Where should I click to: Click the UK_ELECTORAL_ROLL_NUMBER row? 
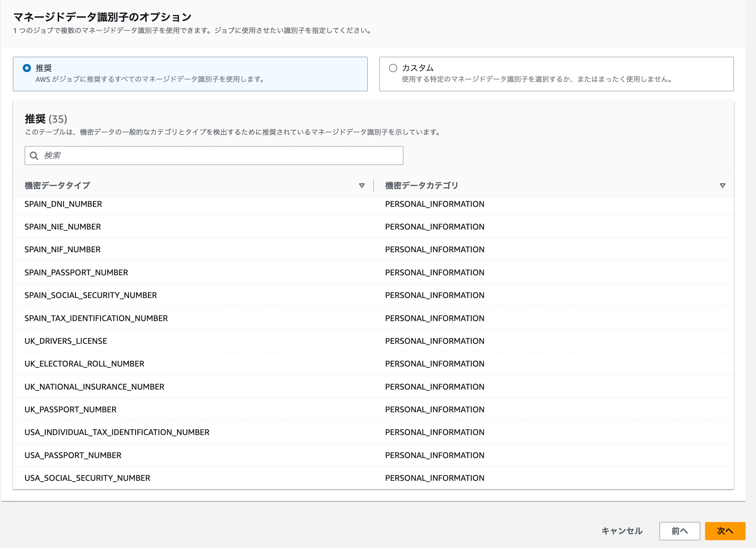[x=84, y=364]
